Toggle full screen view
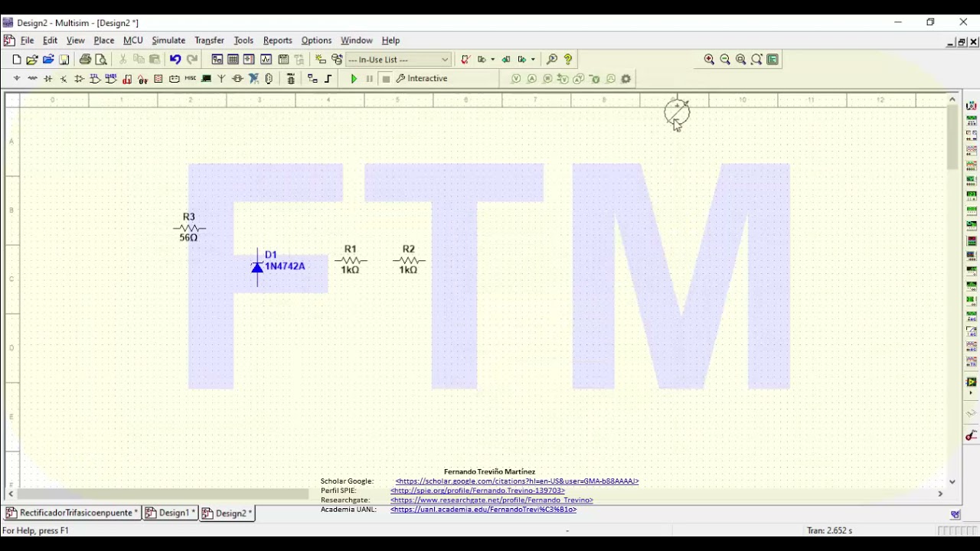This screenshot has width=980, height=551. (x=773, y=60)
